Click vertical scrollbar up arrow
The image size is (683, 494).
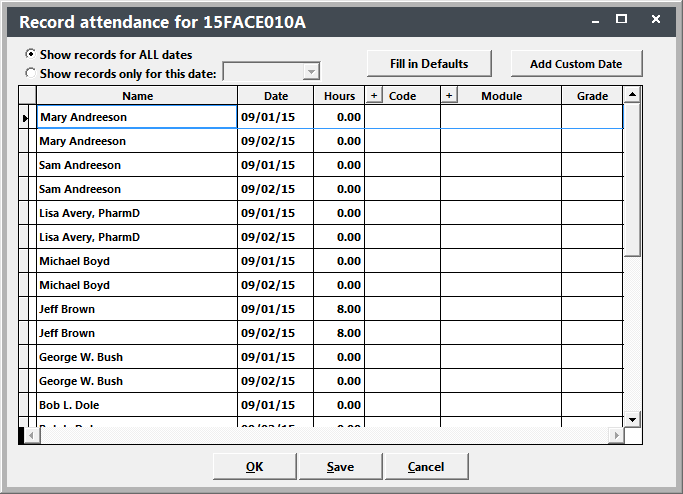632,95
